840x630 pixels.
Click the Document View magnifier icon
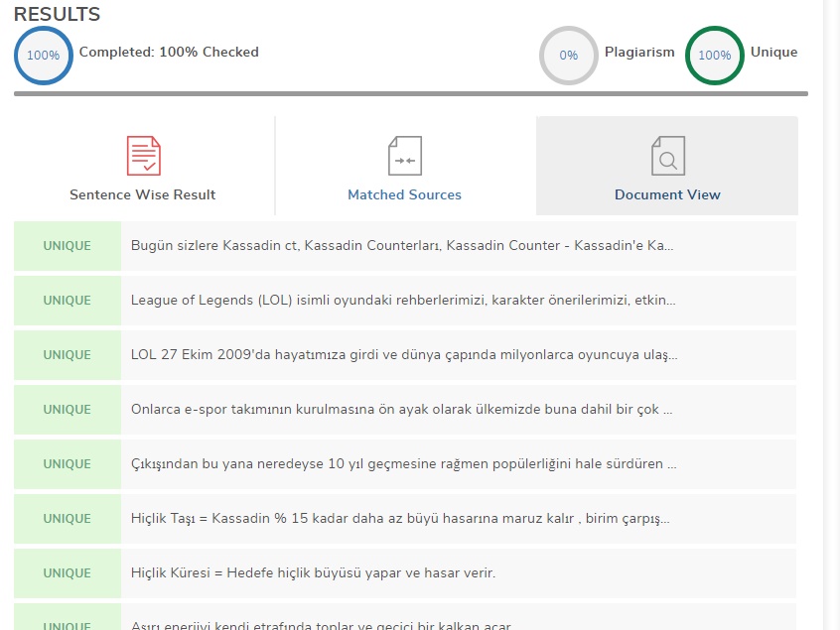(x=667, y=156)
